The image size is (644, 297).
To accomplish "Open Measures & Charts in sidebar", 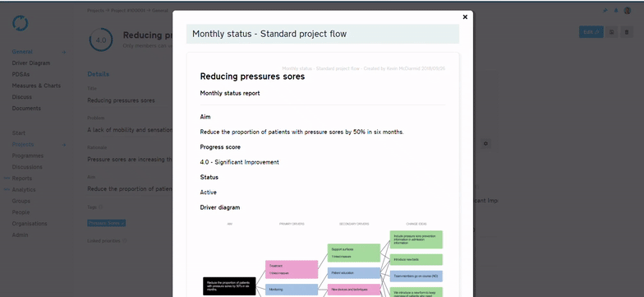I will click(x=36, y=86).
